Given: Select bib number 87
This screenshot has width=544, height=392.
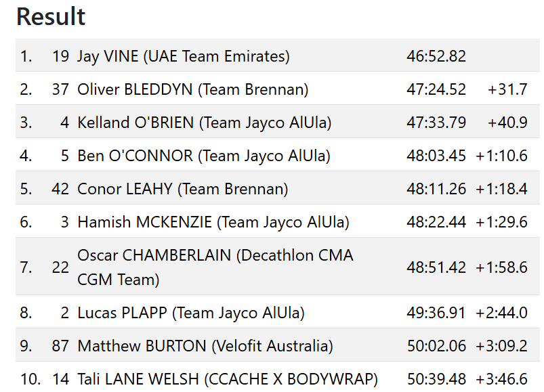Looking at the screenshot, I should (x=60, y=346).
